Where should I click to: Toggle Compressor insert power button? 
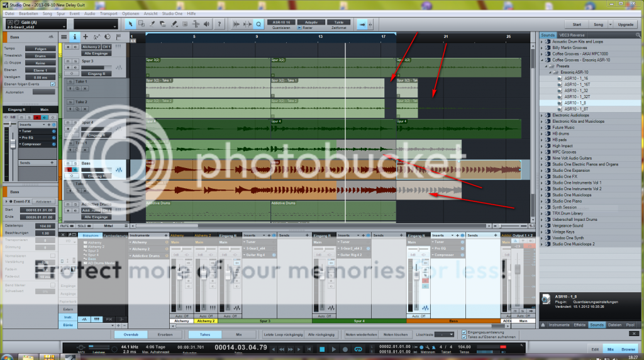[54, 144]
